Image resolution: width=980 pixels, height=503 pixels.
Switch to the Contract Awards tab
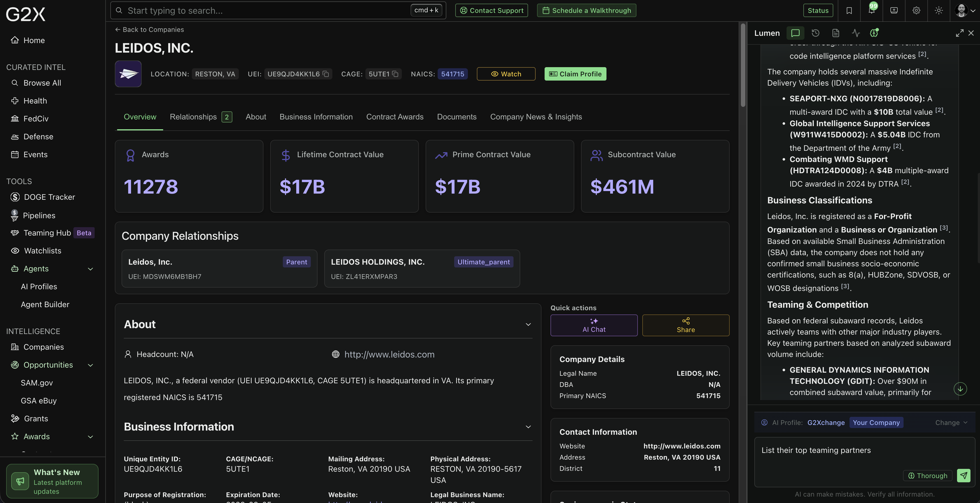click(395, 117)
